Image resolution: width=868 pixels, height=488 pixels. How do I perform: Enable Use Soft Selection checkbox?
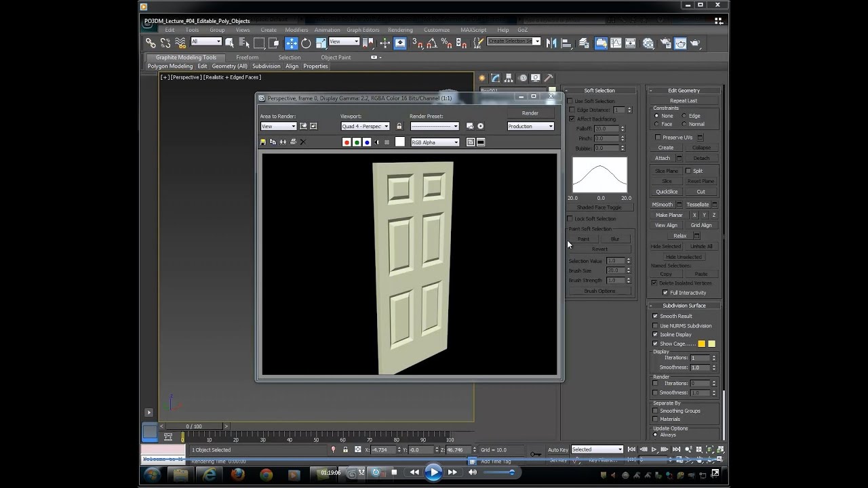point(571,101)
